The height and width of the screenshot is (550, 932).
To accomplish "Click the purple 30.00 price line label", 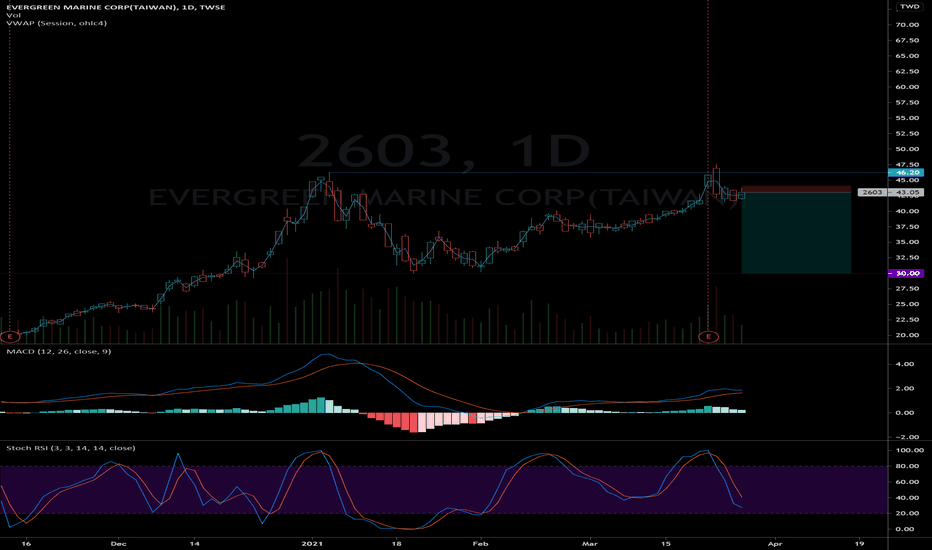I will coord(906,274).
